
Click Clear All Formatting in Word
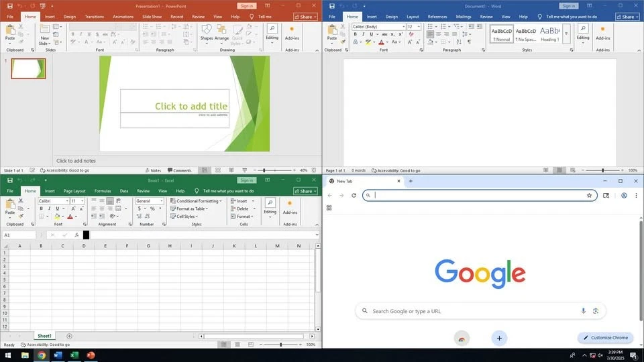[411, 34]
